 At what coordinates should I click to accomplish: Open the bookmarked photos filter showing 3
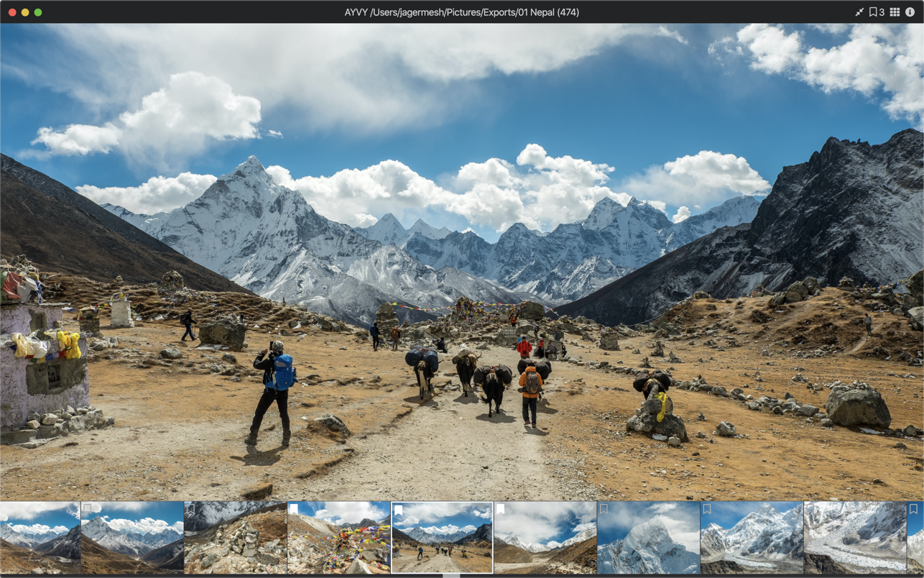[x=877, y=12]
